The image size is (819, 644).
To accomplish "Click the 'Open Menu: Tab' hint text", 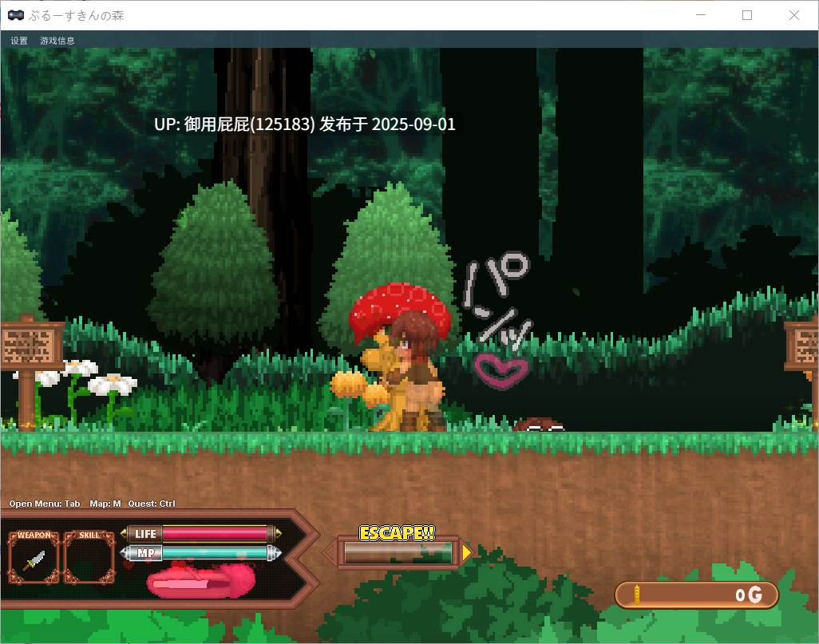I will 45,504.
